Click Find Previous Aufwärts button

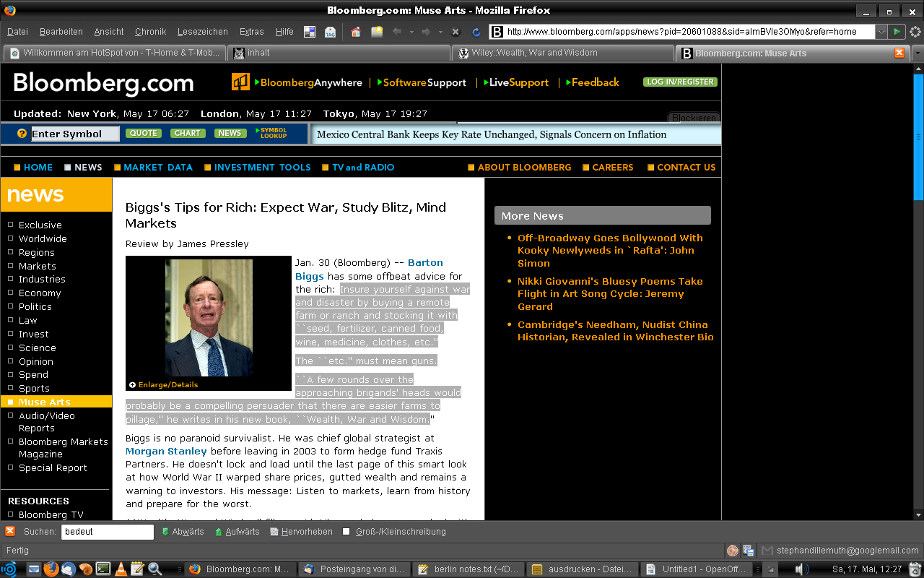(x=237, y=532)
